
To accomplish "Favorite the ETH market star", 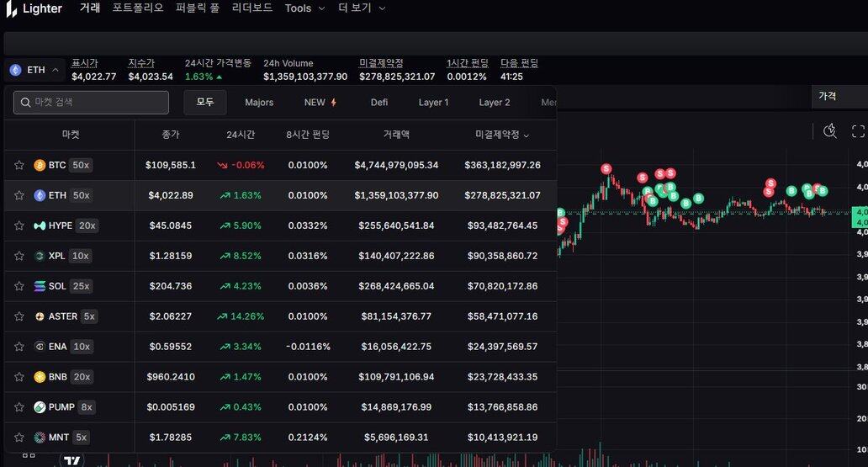I will point(19,195).
